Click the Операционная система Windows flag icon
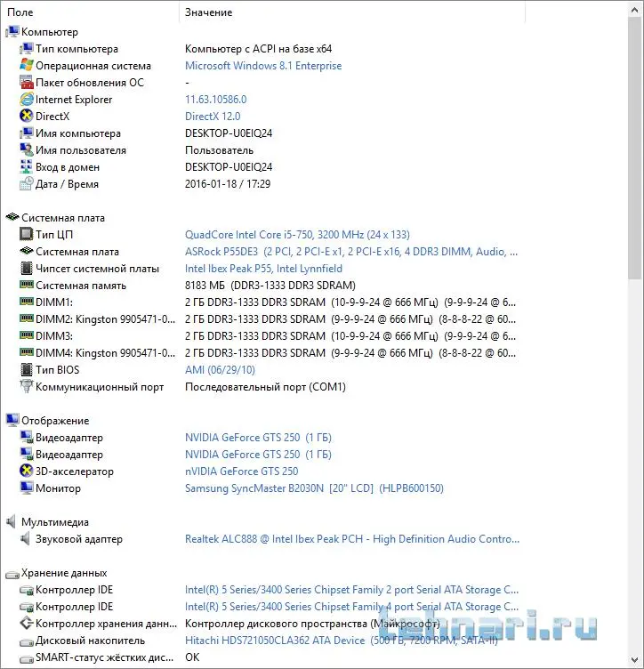This screenshot has height=669, width=644. 26,65
